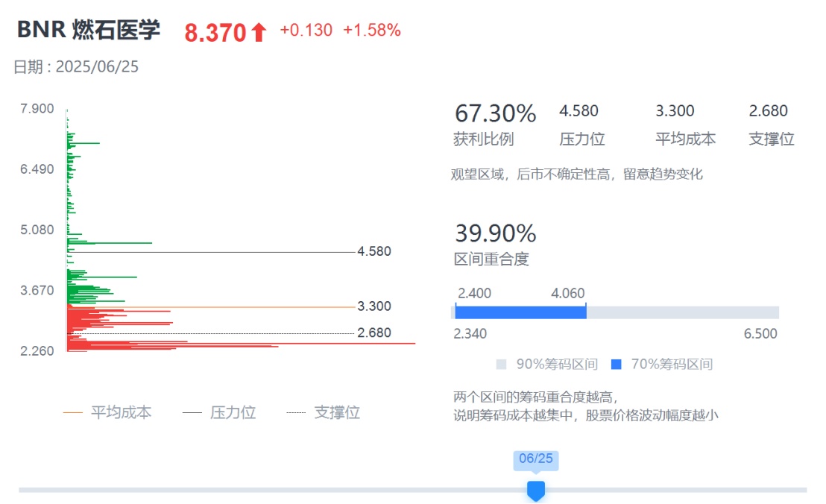Select the 3.300 average cost line label
Viewport: 826px width, 504px height.
tap(374, 306)
